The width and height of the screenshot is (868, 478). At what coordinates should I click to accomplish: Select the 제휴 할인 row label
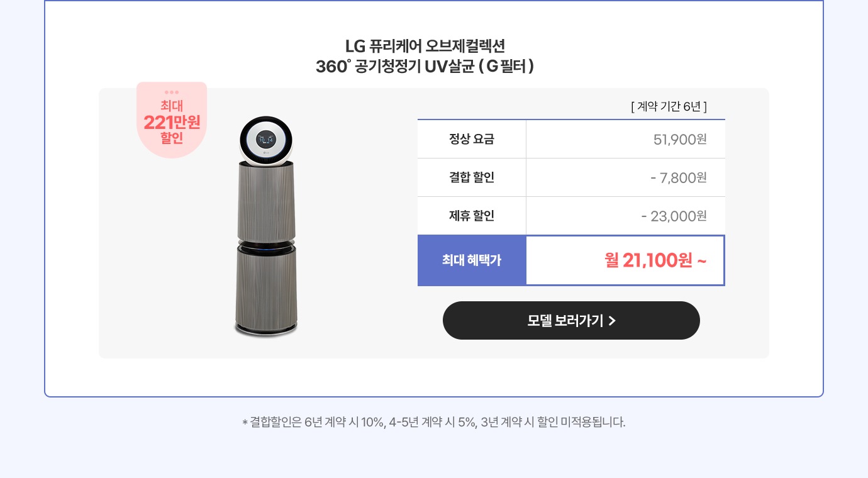(472, 216)
